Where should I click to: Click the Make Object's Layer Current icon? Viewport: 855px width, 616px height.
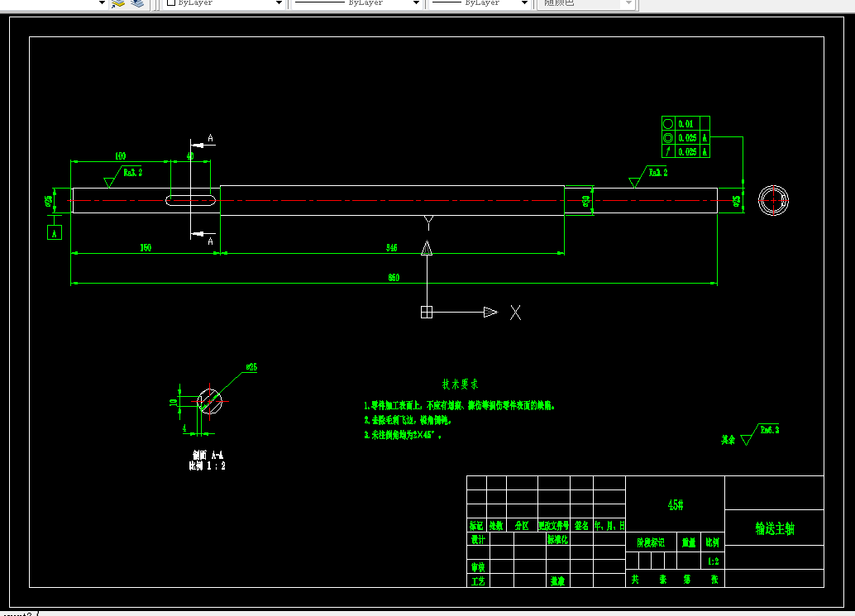118,3
